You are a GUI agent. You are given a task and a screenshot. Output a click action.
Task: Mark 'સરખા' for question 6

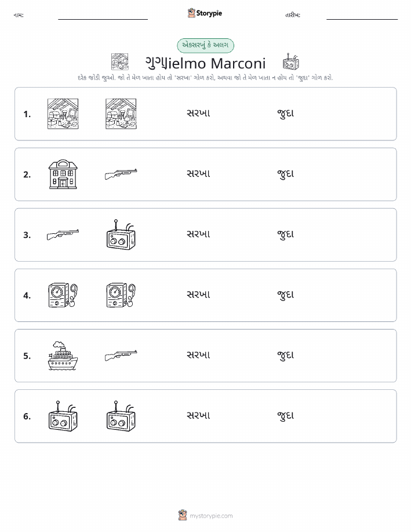coord(198,415)
